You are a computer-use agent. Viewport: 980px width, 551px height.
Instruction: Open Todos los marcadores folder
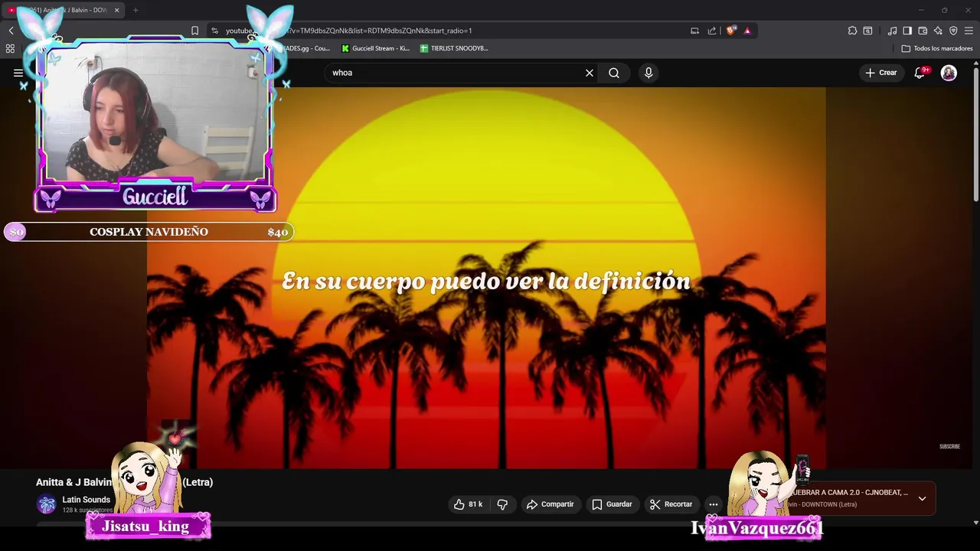937,48
